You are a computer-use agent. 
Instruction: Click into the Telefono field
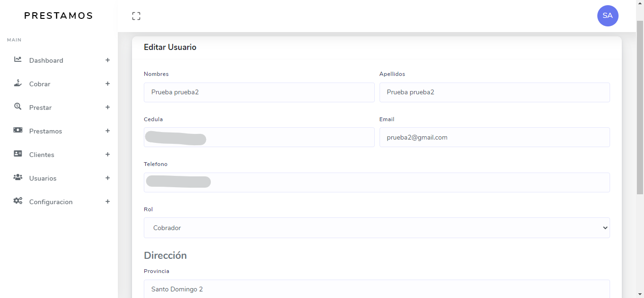tap(377, 182)
